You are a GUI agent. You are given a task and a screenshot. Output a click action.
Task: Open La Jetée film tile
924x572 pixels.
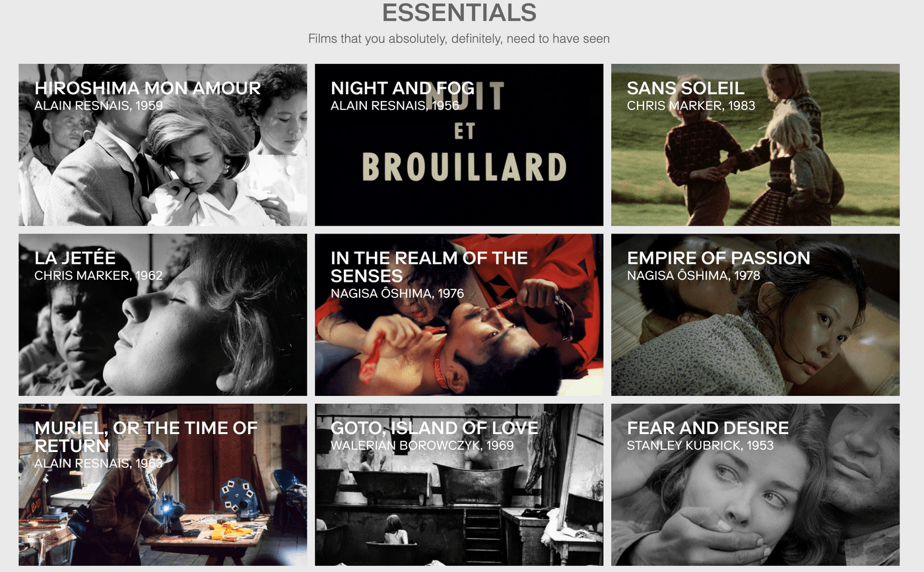pos(162,315)
